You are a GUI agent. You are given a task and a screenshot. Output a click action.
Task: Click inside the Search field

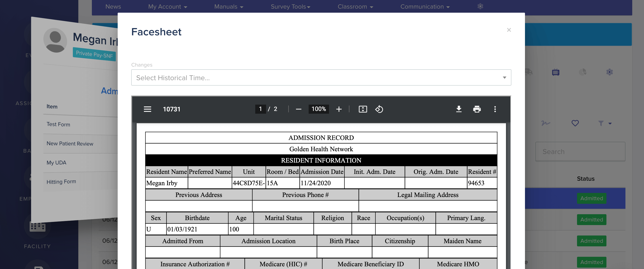(580, 151)
